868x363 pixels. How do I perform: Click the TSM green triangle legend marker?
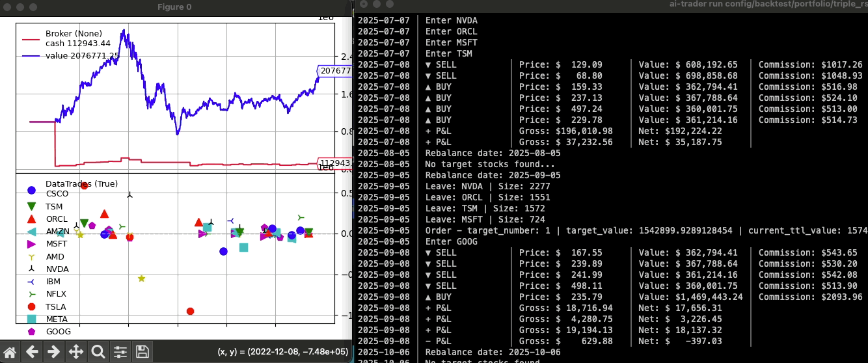31,206
